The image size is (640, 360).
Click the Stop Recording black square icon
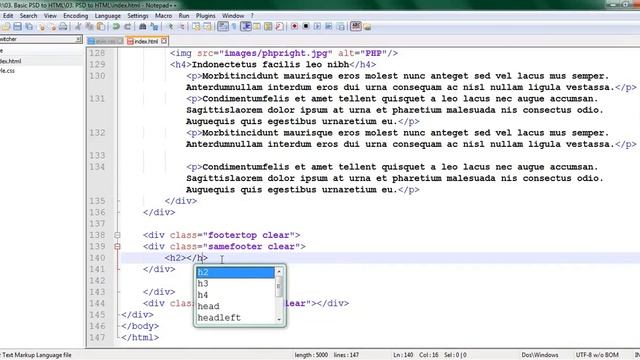point(306,27)
